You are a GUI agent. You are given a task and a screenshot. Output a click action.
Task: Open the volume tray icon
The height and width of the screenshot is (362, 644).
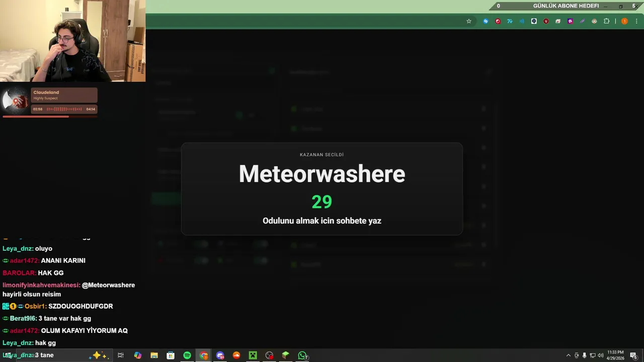(x=600, y=355)
